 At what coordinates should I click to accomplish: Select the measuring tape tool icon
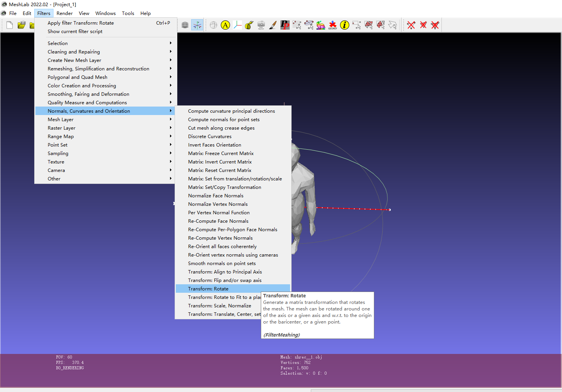(x=249, y=25)
